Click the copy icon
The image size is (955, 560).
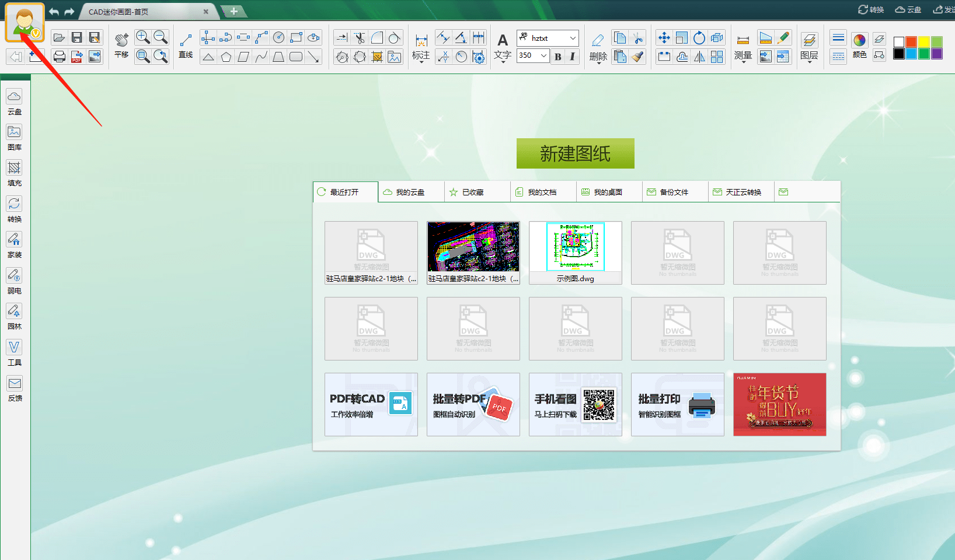tap(620, 38)
